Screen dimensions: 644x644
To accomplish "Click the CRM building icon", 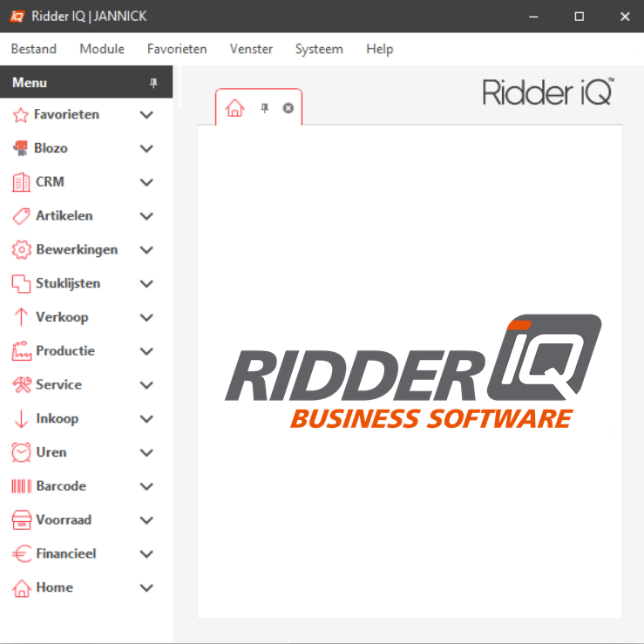I will pyautogui.click(x=21, y=182).
